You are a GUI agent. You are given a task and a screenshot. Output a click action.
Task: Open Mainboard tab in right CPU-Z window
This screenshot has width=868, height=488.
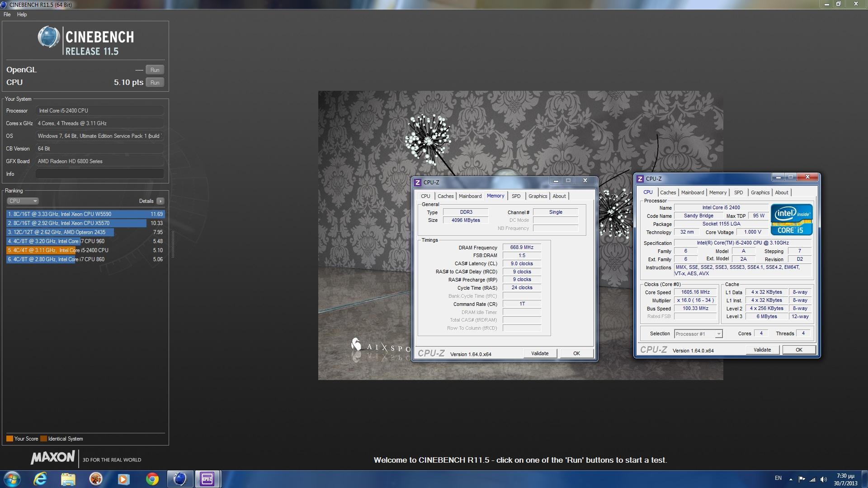coord(693,192)
